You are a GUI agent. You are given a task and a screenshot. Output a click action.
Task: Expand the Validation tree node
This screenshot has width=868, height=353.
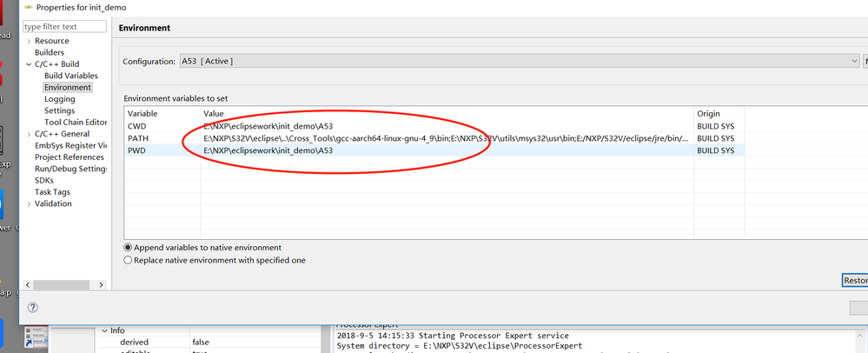coord(29,204)
